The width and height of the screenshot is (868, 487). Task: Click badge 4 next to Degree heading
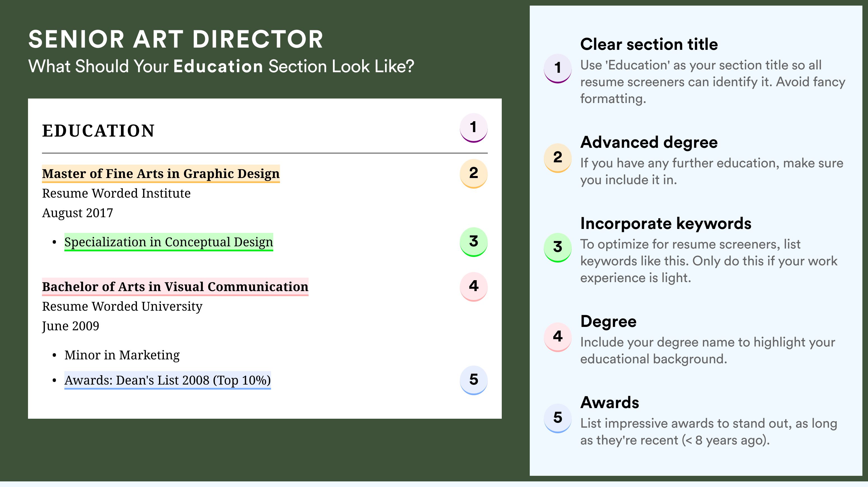coord(557,336)
